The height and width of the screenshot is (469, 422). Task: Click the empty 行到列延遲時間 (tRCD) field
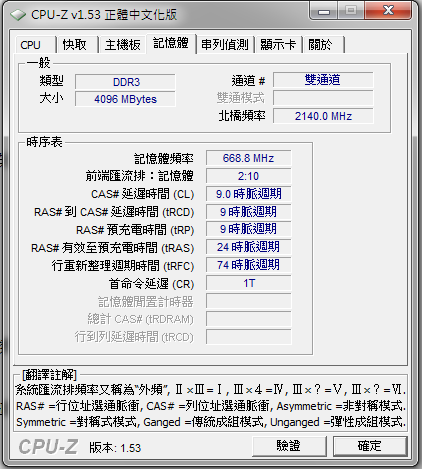click(248, 337)
